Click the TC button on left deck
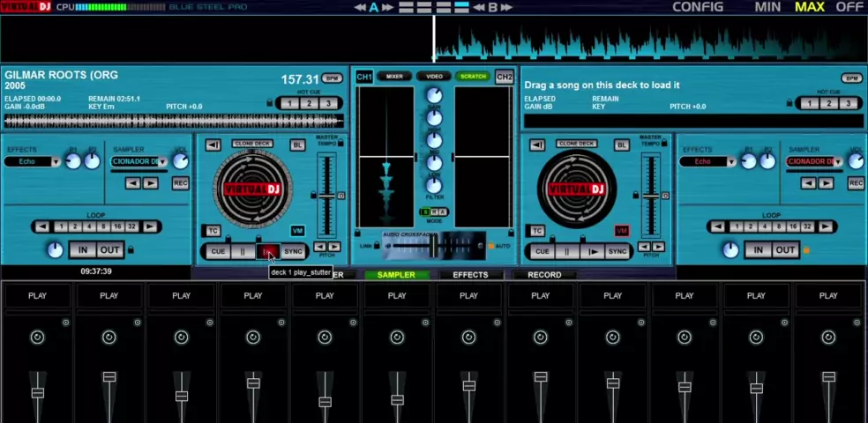Screen dimensions: 868x423 pyautogui.click(x=213, y=231)
